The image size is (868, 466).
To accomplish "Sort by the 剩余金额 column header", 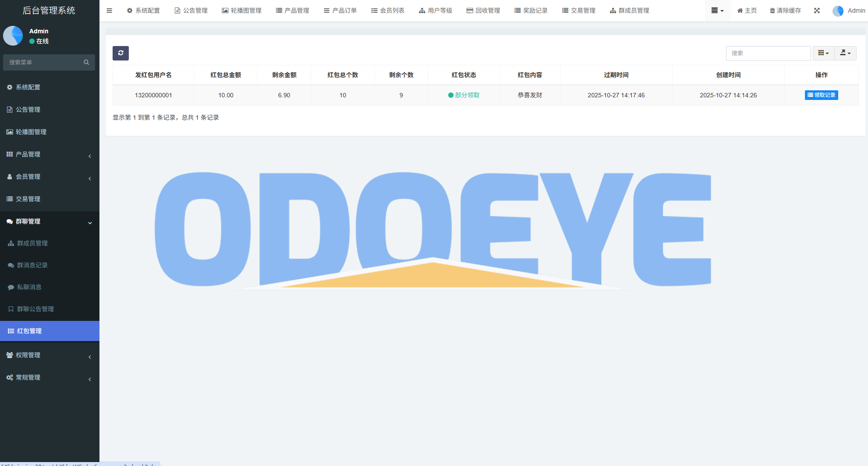I will coord(284,75).
